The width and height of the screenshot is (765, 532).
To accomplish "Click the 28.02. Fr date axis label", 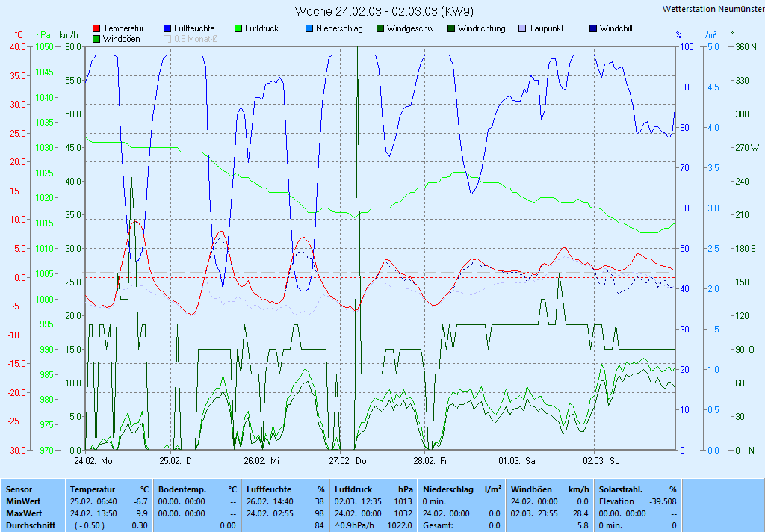I will (x=430, y=461).
